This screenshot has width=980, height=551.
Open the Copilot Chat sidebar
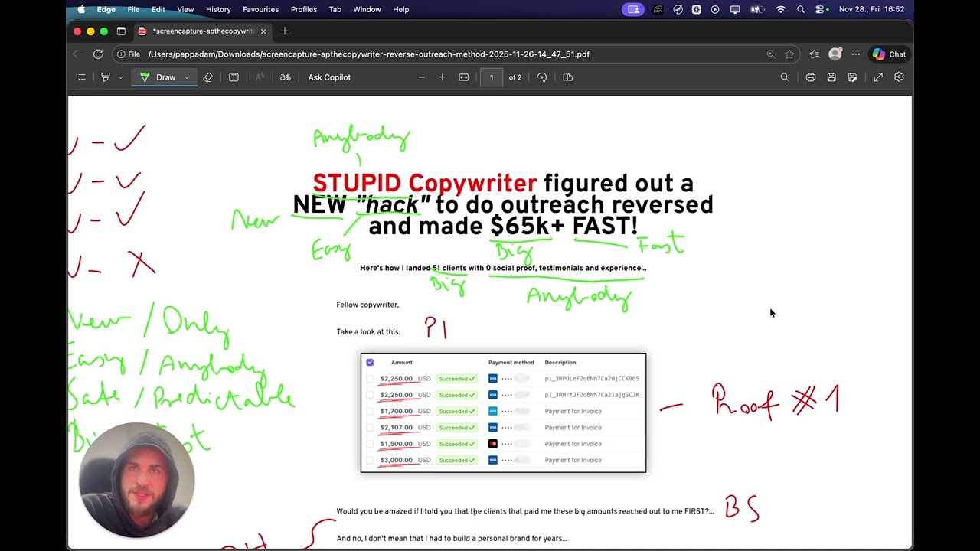point(890,54)
